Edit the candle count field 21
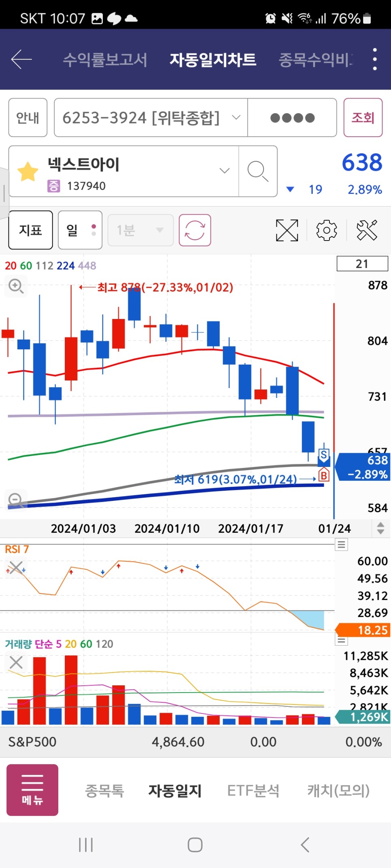The width and height of the screenshot is (391, 868). pos(362,264)
